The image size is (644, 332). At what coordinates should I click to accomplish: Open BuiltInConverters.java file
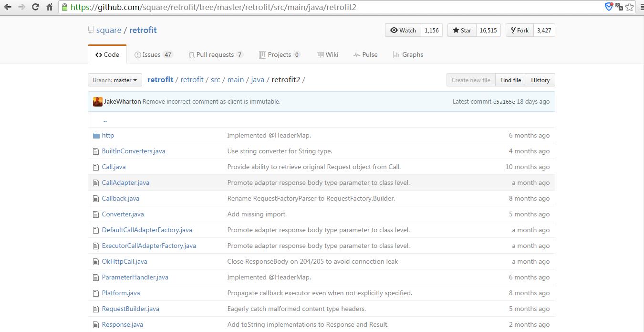tap(134, 151)
